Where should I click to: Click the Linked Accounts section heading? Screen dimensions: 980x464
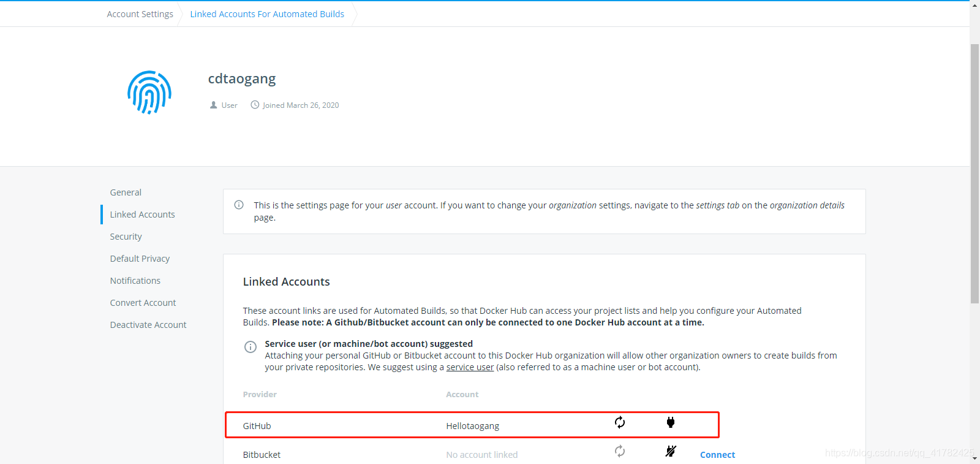pos(286,282)
